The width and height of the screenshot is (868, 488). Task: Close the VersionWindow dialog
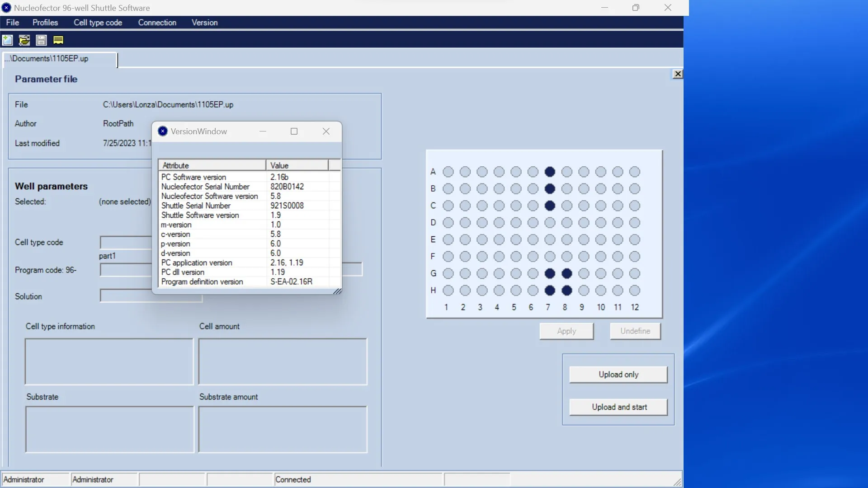[x=326, y=131]
